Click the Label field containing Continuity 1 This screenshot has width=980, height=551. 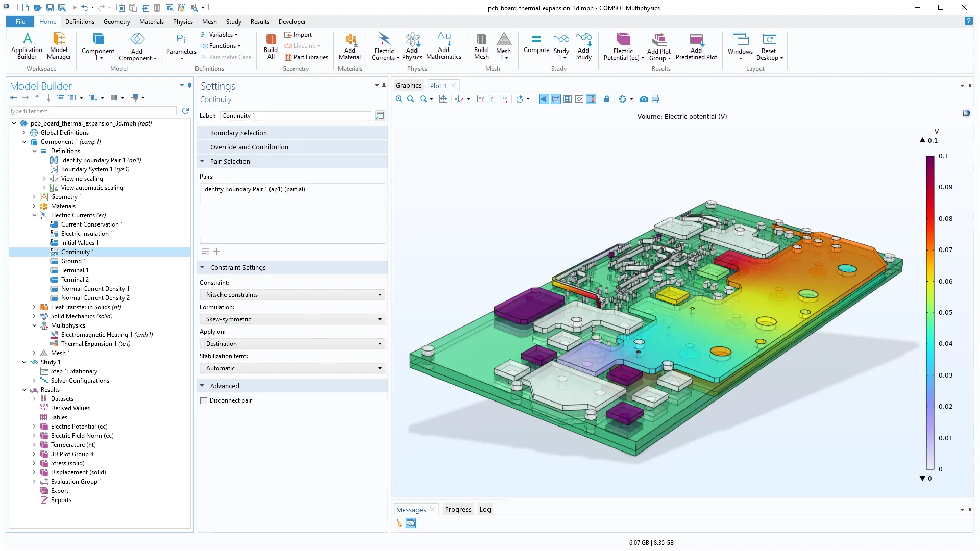tap(296, 116)
